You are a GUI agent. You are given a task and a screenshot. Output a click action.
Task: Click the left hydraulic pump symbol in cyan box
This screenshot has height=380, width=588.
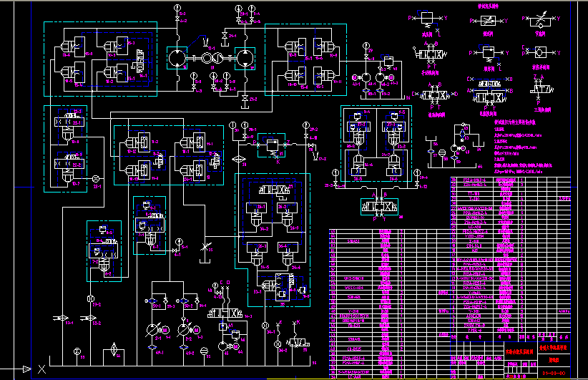[x=176, y=58]
